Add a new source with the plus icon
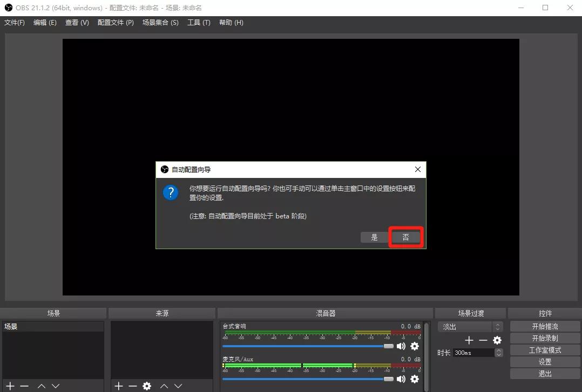Image resolution: width=582 pixels, height=392 pixels. 118,386
